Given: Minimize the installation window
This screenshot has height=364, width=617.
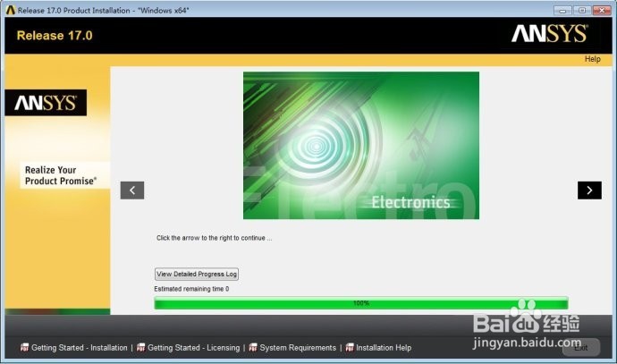Looking at the screenshot, I should (x=562, y=11).
